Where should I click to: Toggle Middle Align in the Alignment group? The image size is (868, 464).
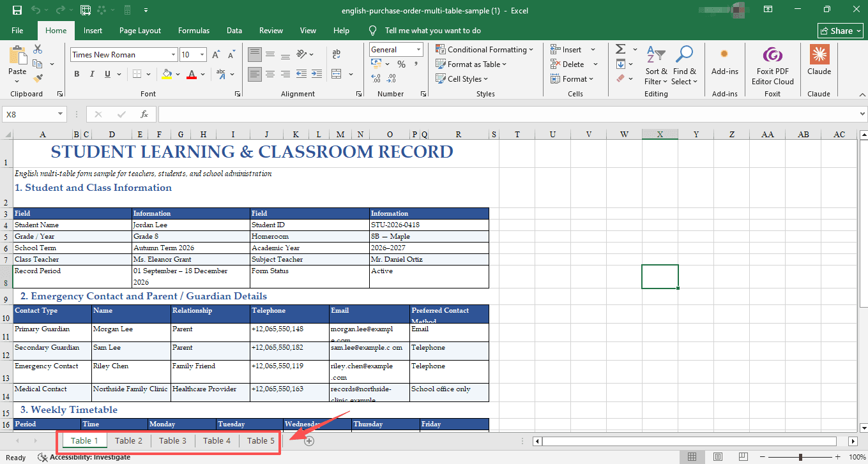[x=270, y=55]
